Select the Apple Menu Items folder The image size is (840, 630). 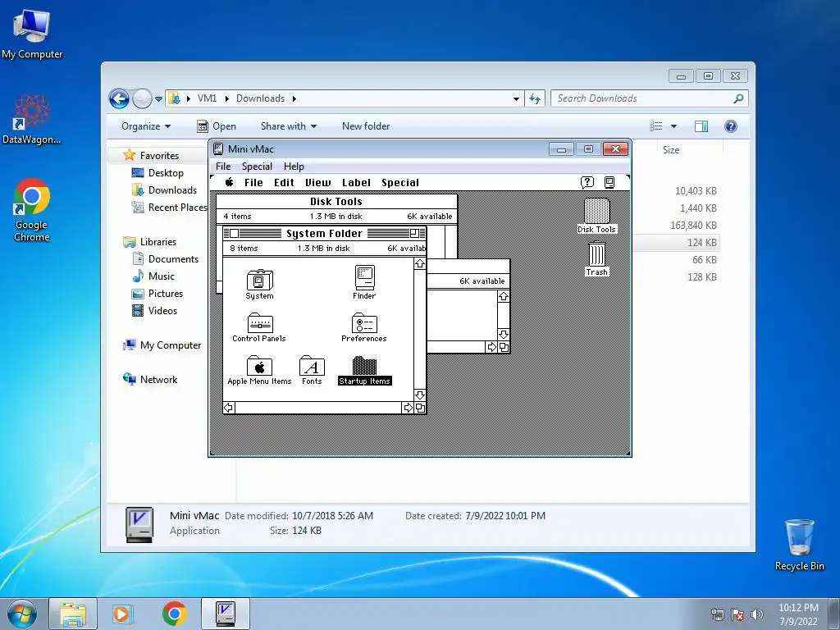(x=259, y=366)
